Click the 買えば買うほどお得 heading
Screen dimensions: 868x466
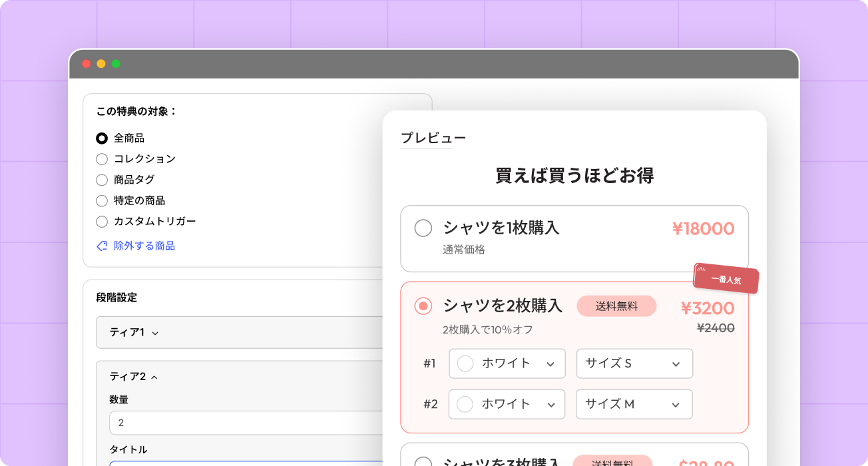[x=574, y=176]
